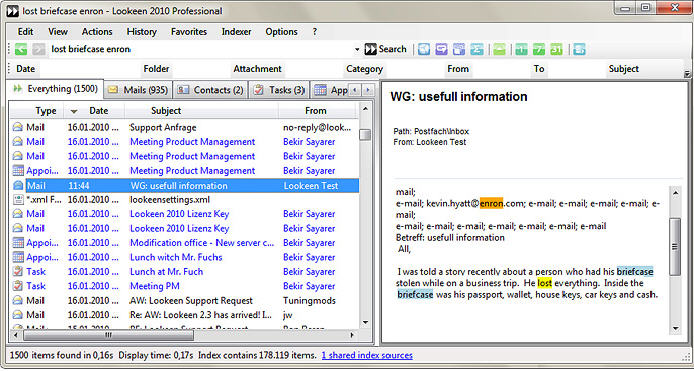Click appointment icon of Meeting Product Management row
Screen dimensions: 694x371
click(18, 170)
